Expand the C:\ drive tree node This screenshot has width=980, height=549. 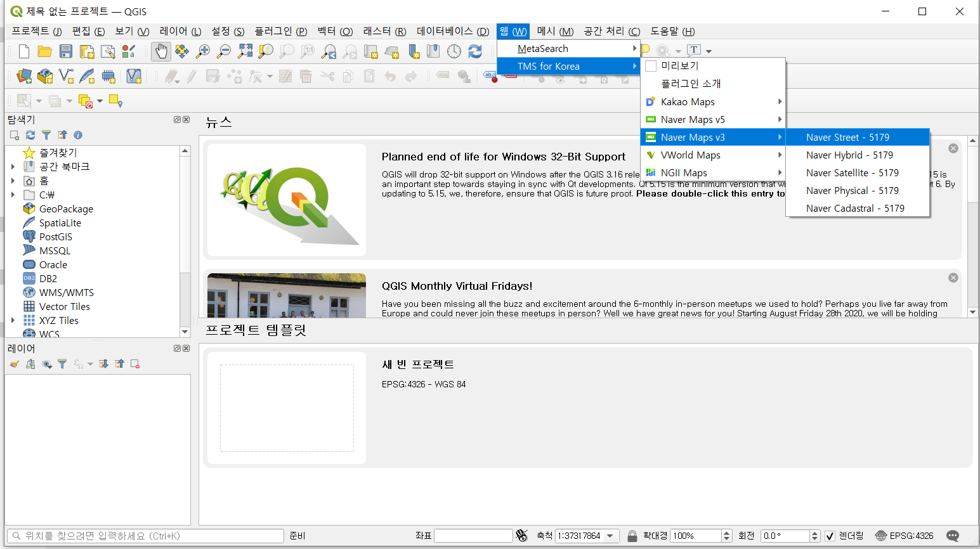click(x=13, y=195)
